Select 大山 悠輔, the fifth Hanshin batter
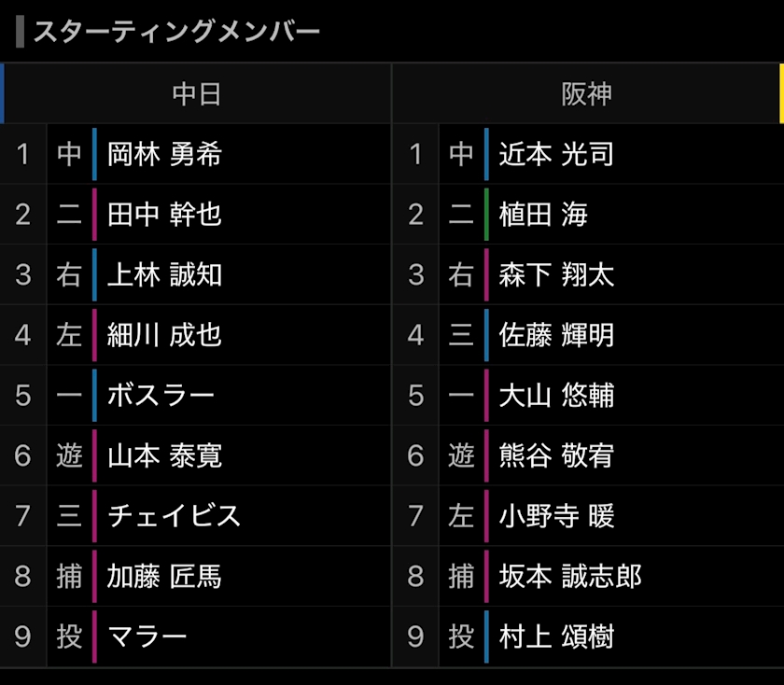Viewport: 784px width, 685px height. [x=556, y=396]
